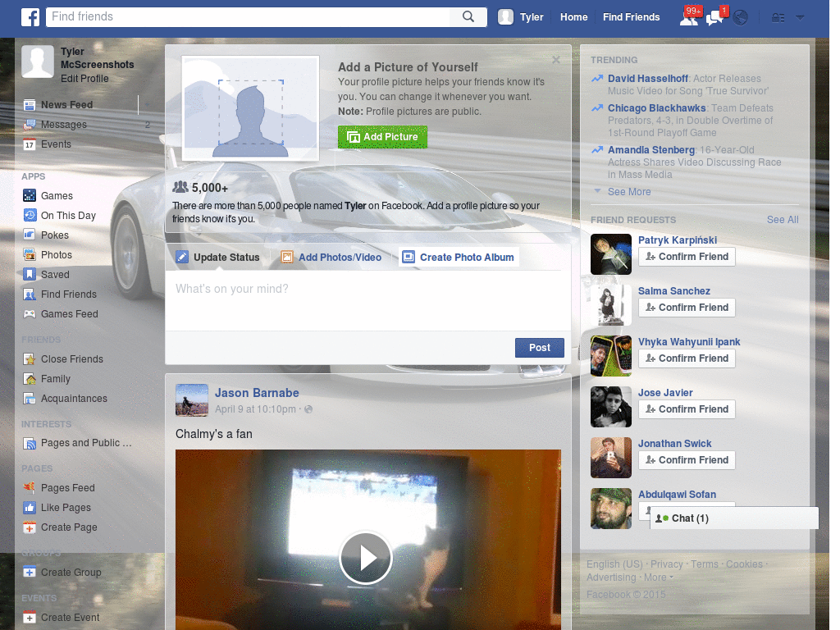Click the What's on your mind box
The image size is (840, 630).
367,300
